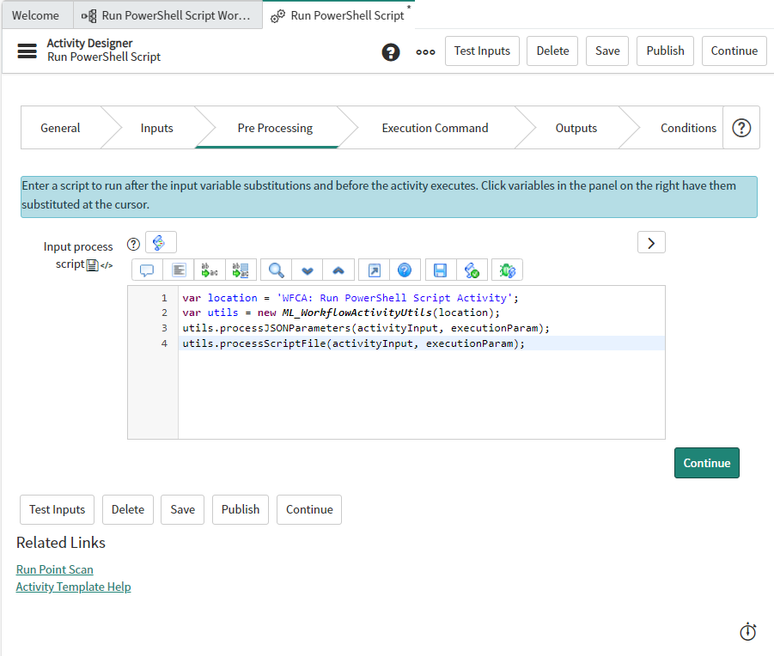This screenshot has width=774, height=656.
Task: Click code line with processScriptFile call
Action: [353, 344]
